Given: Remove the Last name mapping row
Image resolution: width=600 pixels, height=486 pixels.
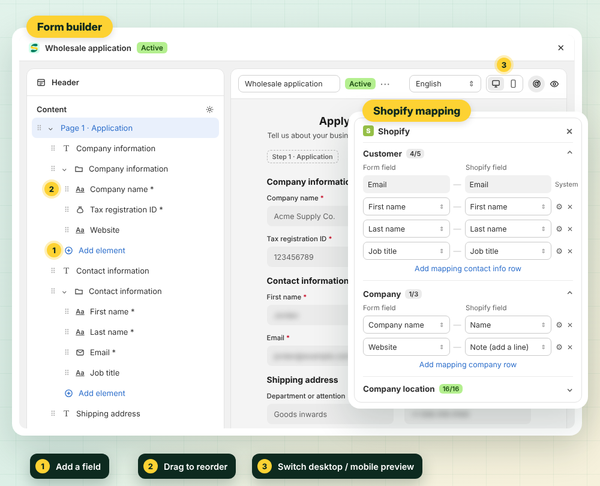Looking at the screenshot, I should click(x=570, y=229).
